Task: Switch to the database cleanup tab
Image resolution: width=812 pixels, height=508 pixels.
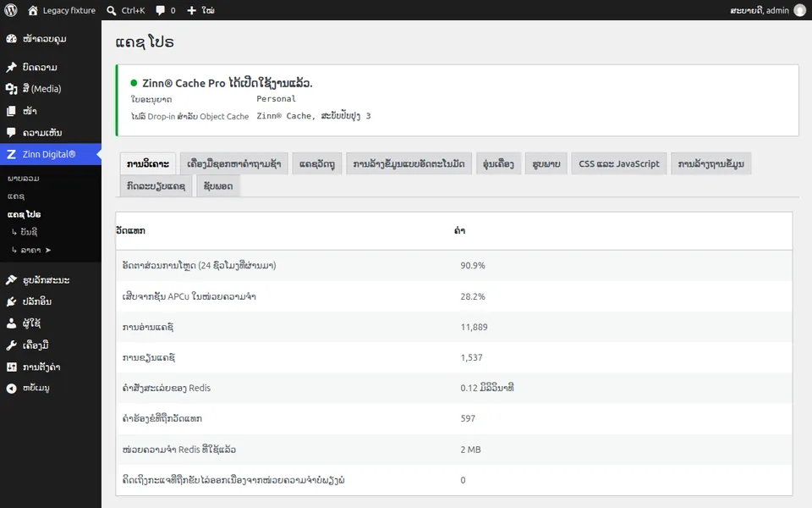Action: (x=711, y=163)
